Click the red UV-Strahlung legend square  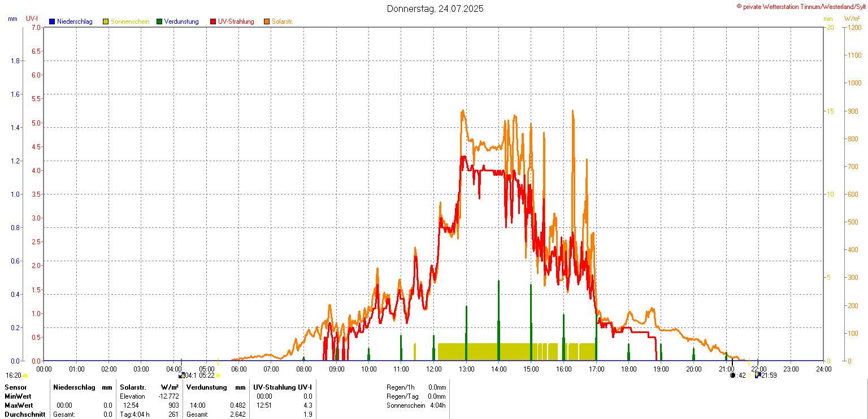pyautogui.click(x=213, y=21)
